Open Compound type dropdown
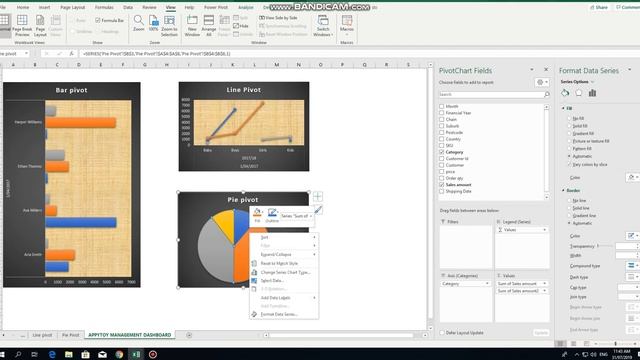Screen dimensions: 640x360 click(632, 266)
